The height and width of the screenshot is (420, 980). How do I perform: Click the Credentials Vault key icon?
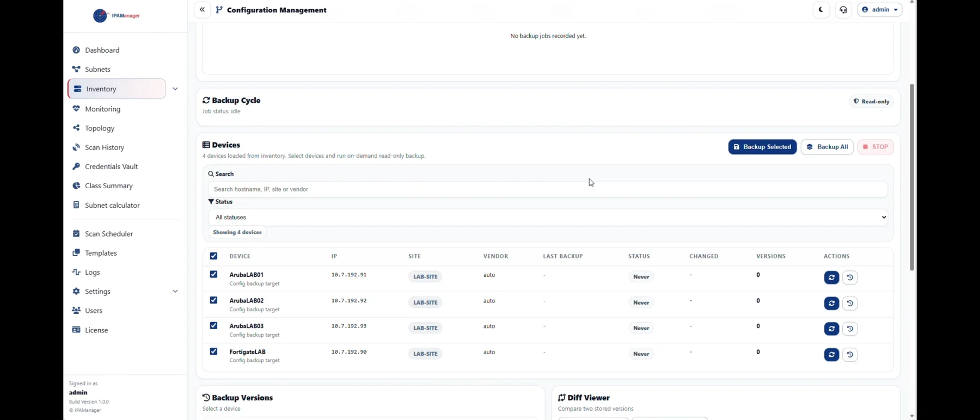click(76, 166)
